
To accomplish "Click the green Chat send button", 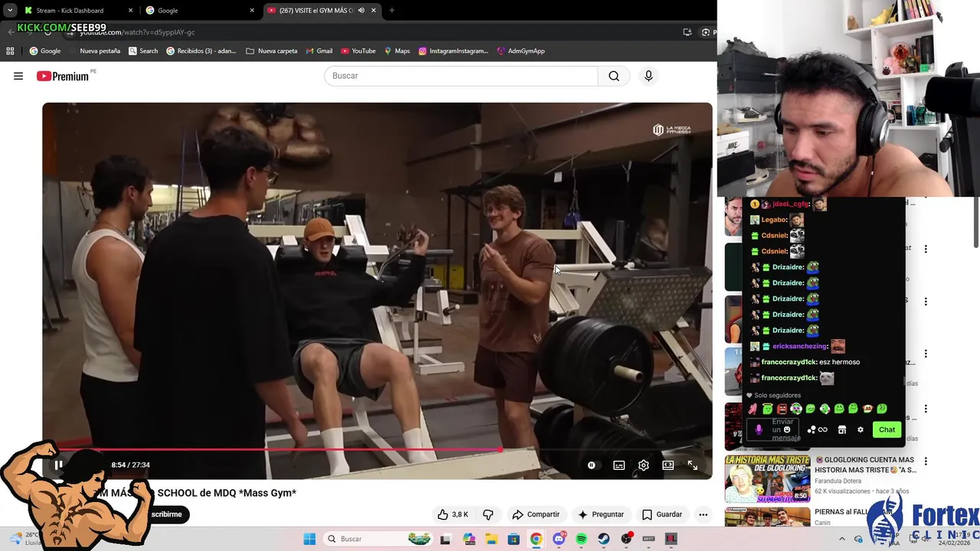I will (887, 429).
